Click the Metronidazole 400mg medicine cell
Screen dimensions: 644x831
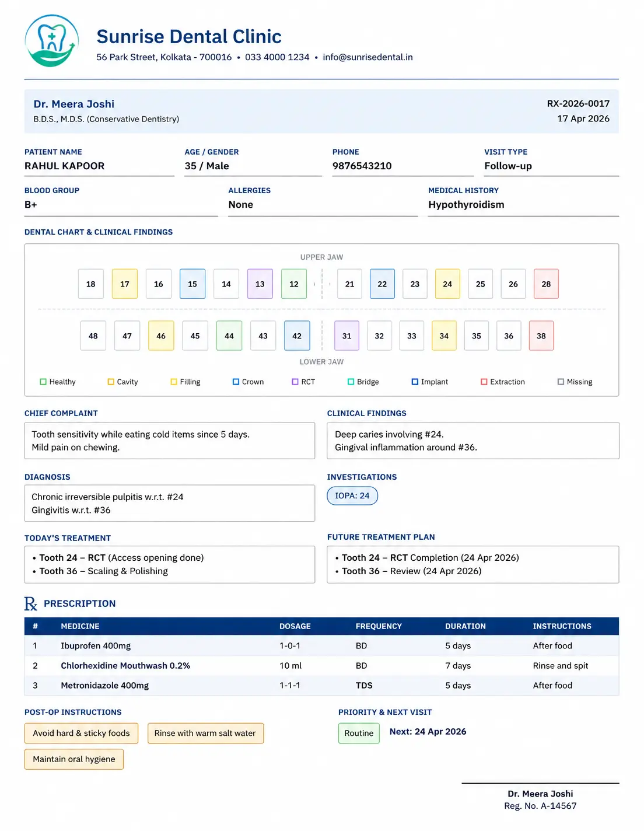105,686
